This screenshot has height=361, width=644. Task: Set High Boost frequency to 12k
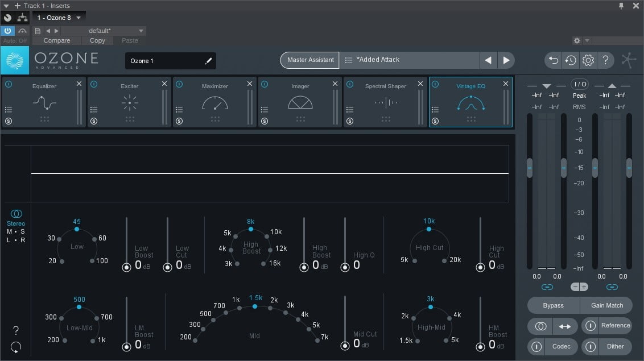(270, 250)
